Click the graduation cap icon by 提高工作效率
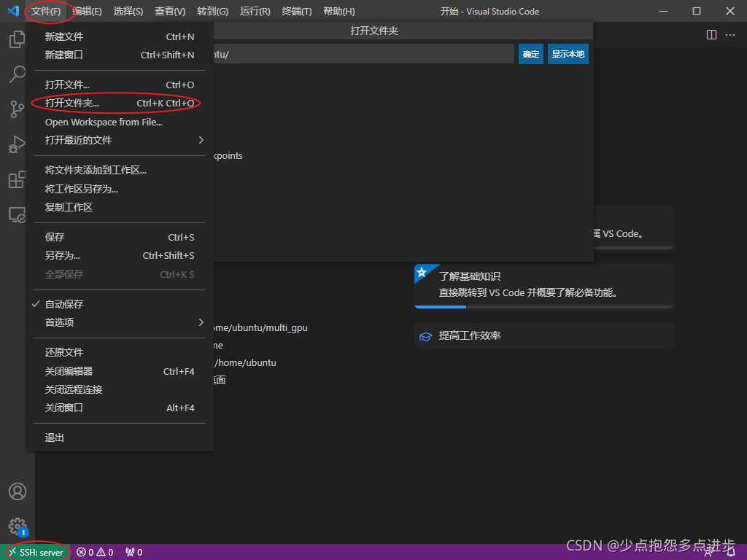The width and height of the screenshot is (747, 560). point(425,337)
